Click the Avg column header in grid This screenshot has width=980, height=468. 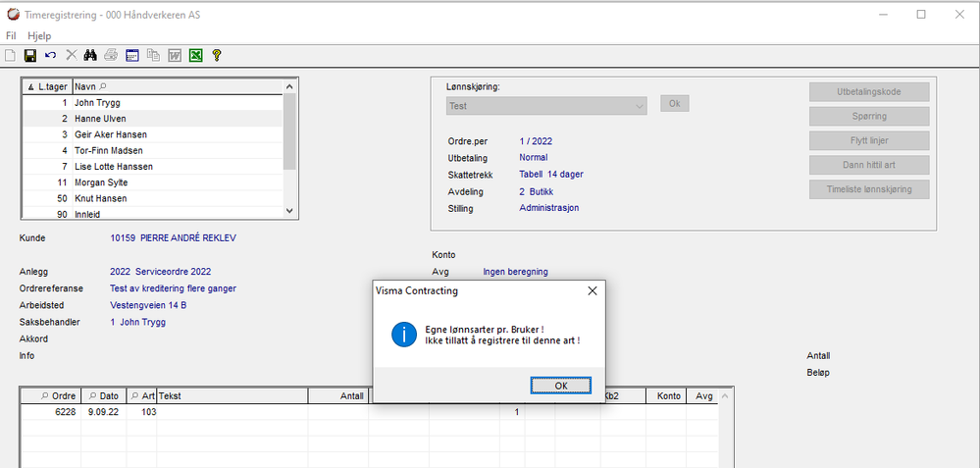pyautogui.click(x=703, y=395)
